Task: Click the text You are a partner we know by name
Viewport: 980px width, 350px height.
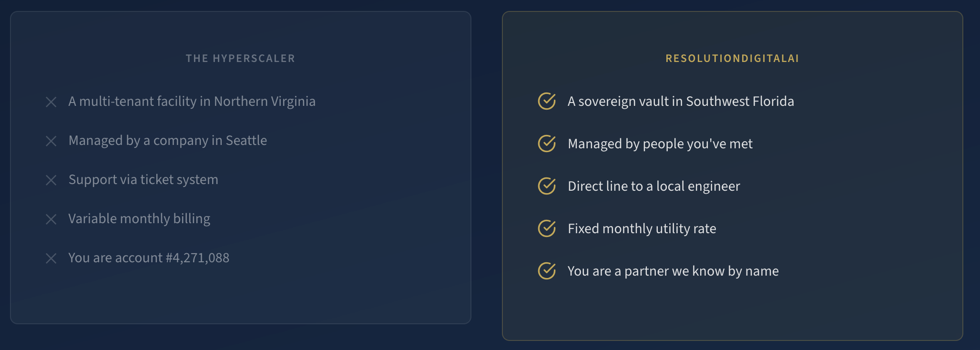Action: coord(673,271)
